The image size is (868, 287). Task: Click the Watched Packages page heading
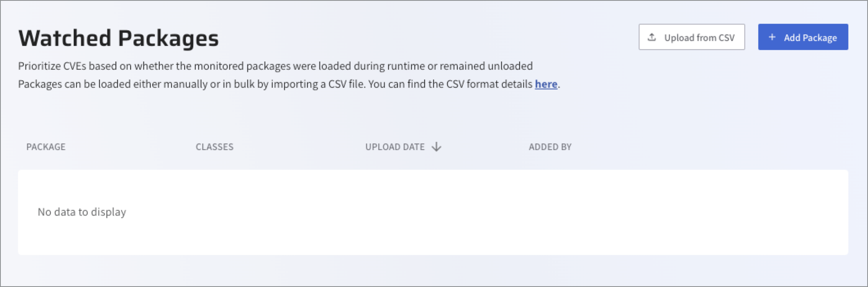pyautogui.click(x=119, y=38)
